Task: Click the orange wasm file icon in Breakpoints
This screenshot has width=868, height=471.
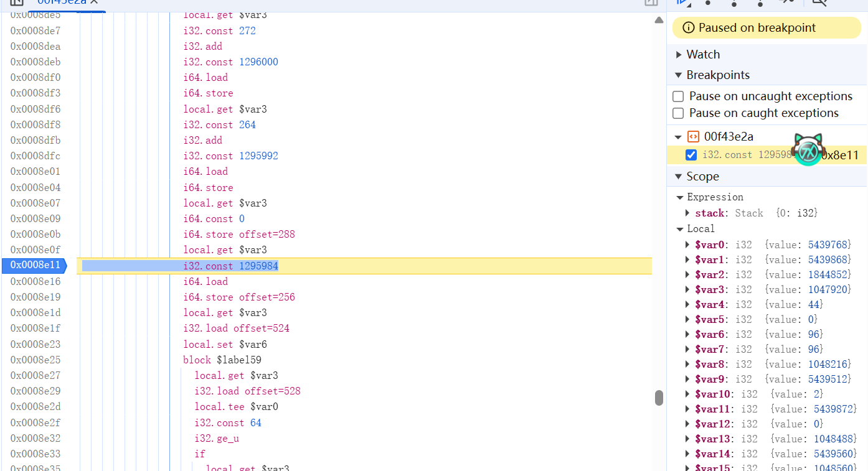Action: point(693,137)
